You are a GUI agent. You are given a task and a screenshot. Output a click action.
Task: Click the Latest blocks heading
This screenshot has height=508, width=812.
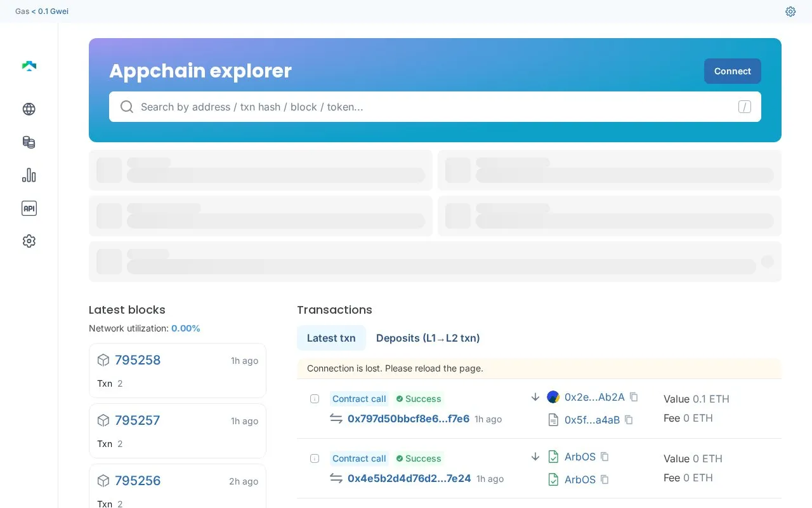coord(127,310)
